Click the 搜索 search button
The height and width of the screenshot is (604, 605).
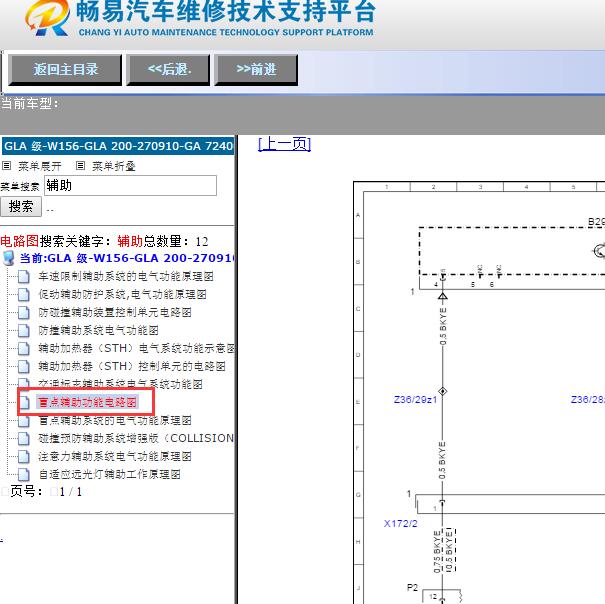point(21,206)
